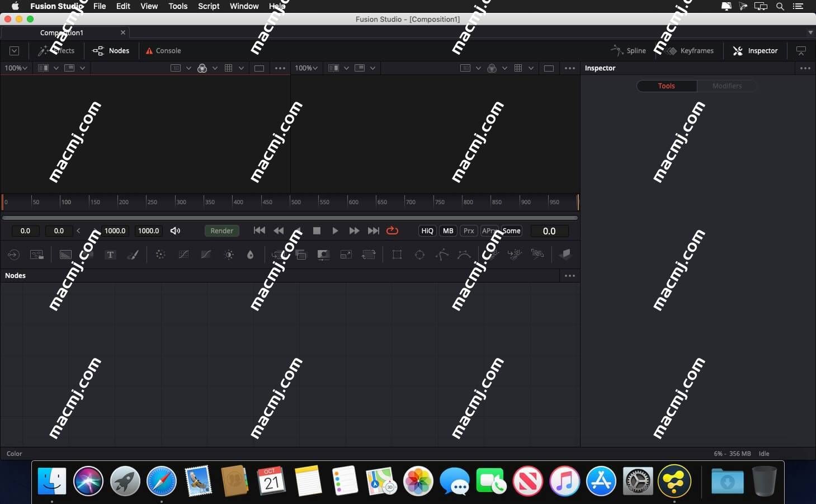
Task: Add a Blur node (droplet icon)
Action: [x=250, y=255]
